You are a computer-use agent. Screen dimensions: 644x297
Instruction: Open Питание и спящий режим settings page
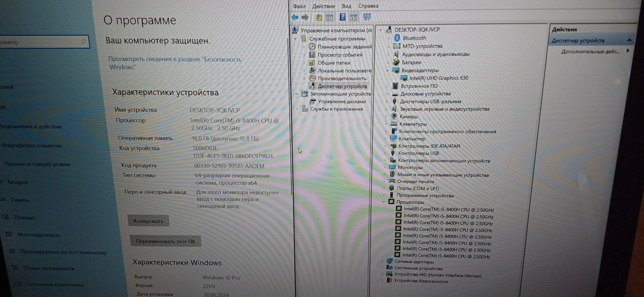pyautogui.click(x=37, y=164)
